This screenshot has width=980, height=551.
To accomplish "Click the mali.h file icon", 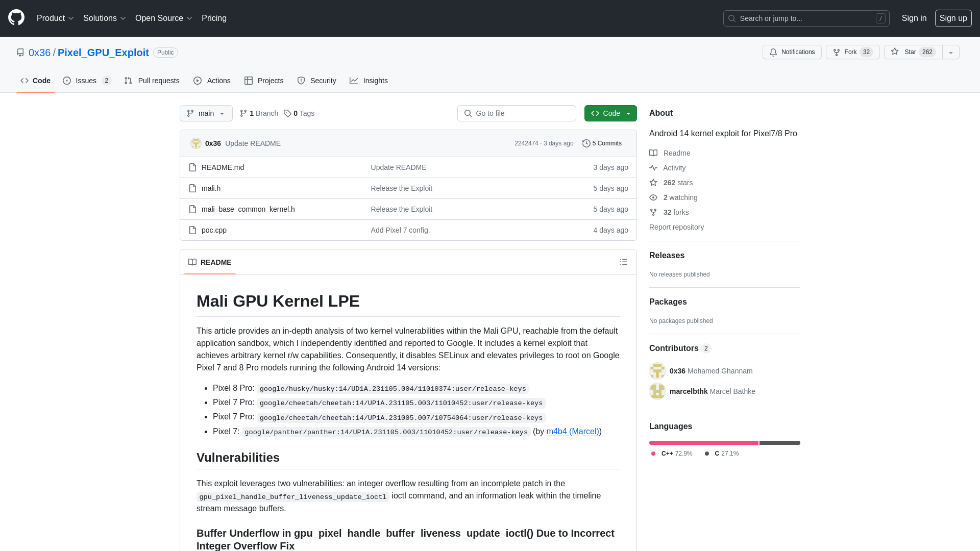I will (x=192, y=188).
